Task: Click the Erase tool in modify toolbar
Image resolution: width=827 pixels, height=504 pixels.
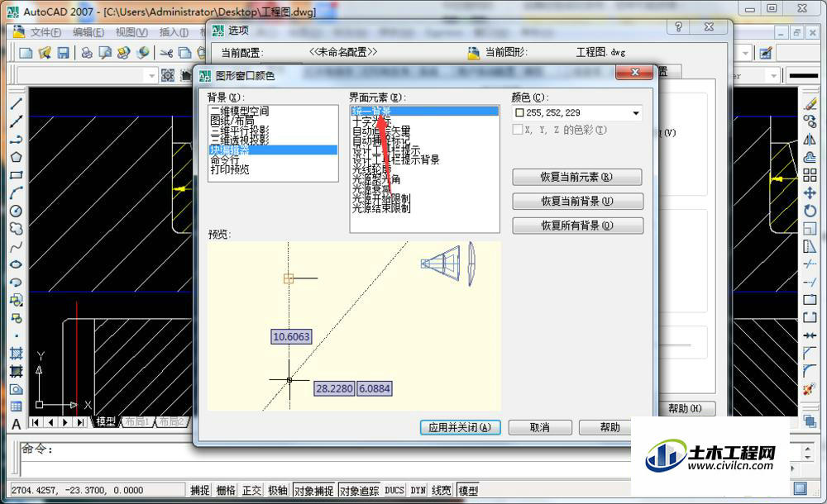Action: coord(810,104)
